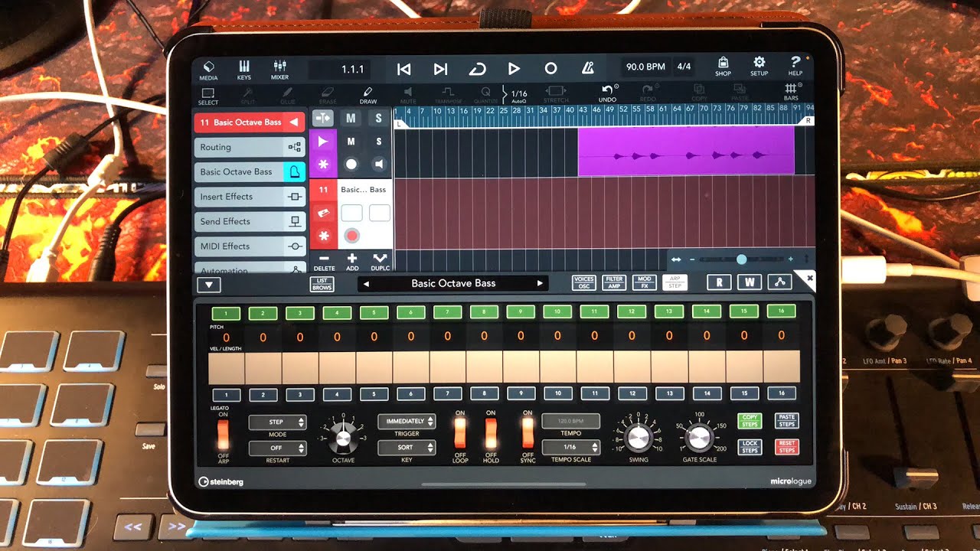The height and width of the screenshot is (551, 980).
Task: Toggle the metronome click
Action: [587, 69]
